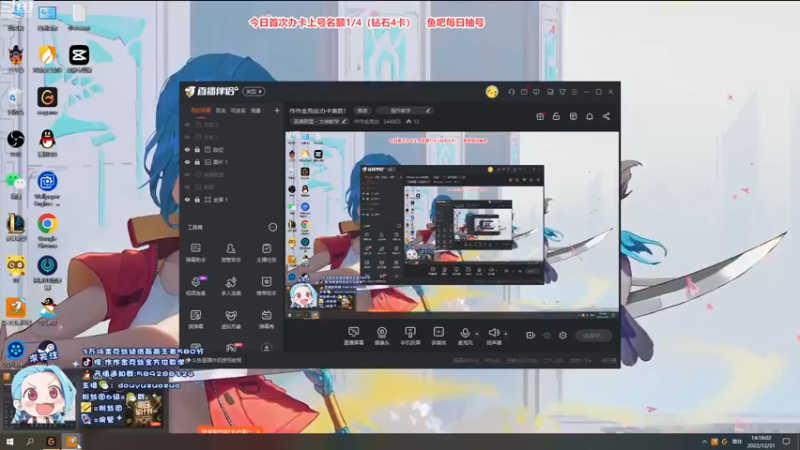Show the 英雄联盟 source
The width and height of the screenshot is (800, 450).
(187, 174)
